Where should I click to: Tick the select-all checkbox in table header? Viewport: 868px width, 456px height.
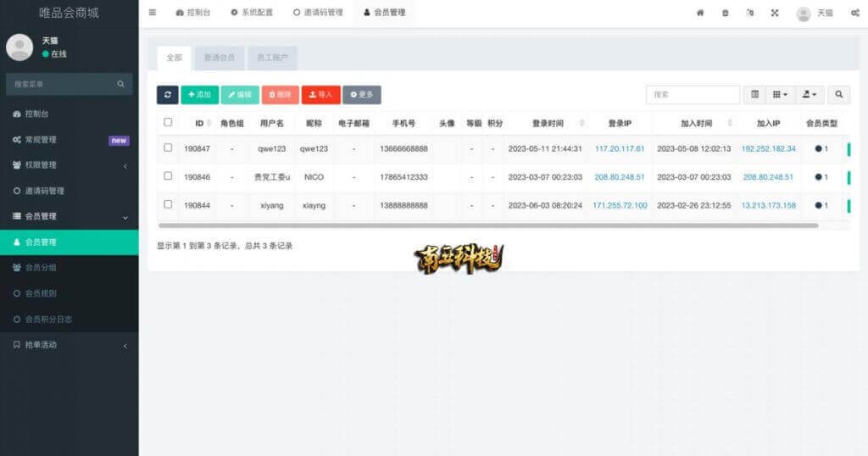coord(168,123)
